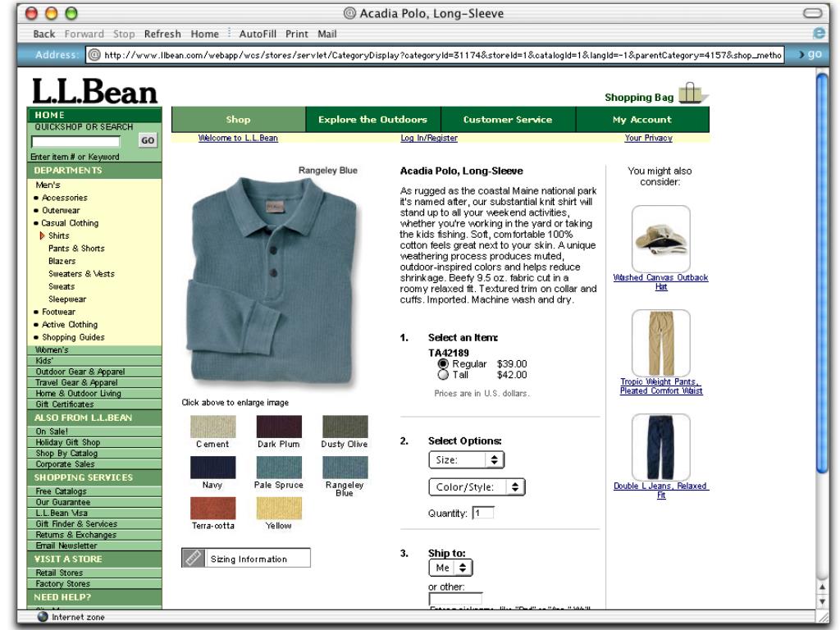
Task: Open Pants & Shorts in sidebar
Action: click(x=76, y=249)
